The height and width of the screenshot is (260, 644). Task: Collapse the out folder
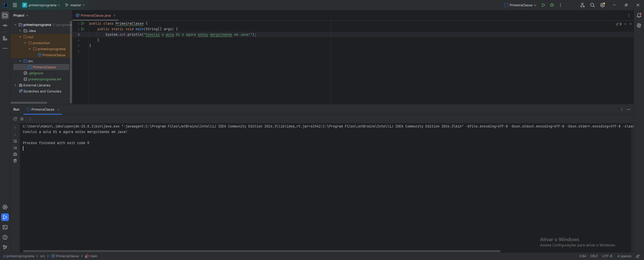point(20,37)
